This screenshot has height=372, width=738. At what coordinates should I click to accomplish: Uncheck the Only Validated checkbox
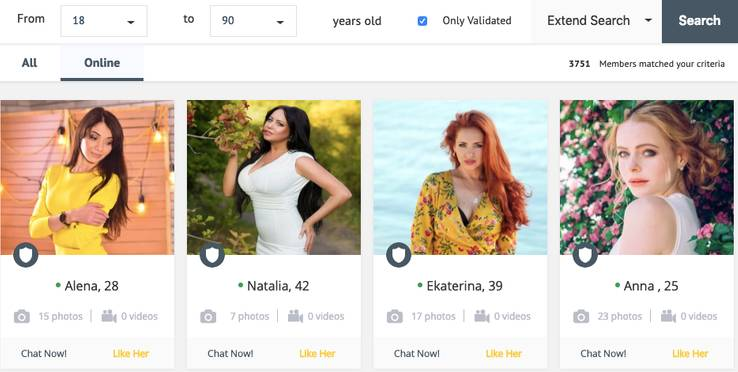[422, 21]
